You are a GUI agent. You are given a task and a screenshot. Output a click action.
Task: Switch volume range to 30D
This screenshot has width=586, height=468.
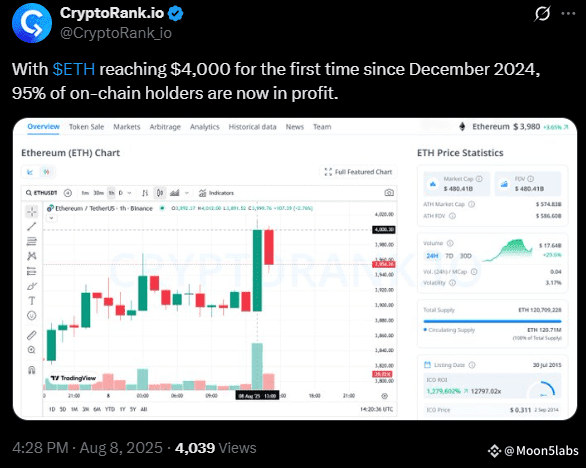coord(465,256)
